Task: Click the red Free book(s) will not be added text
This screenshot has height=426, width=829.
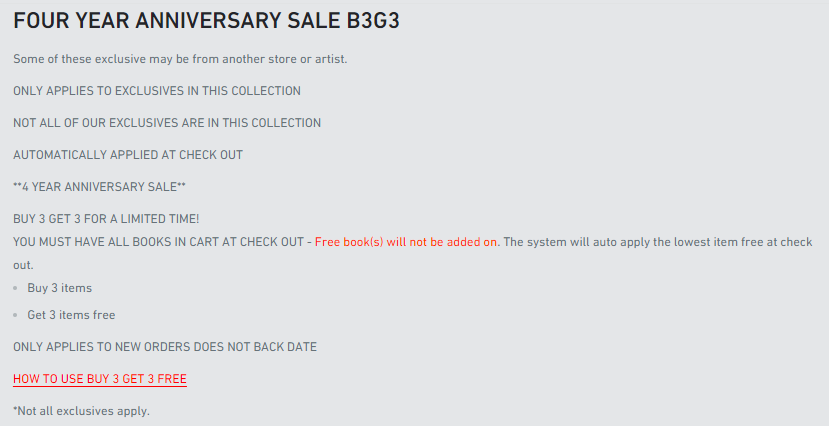Action: (406, 242)
